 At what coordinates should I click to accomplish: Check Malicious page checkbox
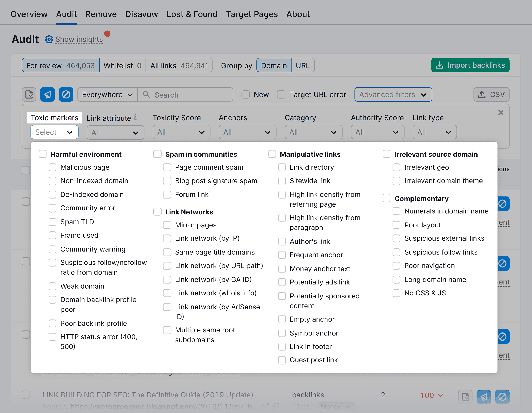tap(52, 167)
